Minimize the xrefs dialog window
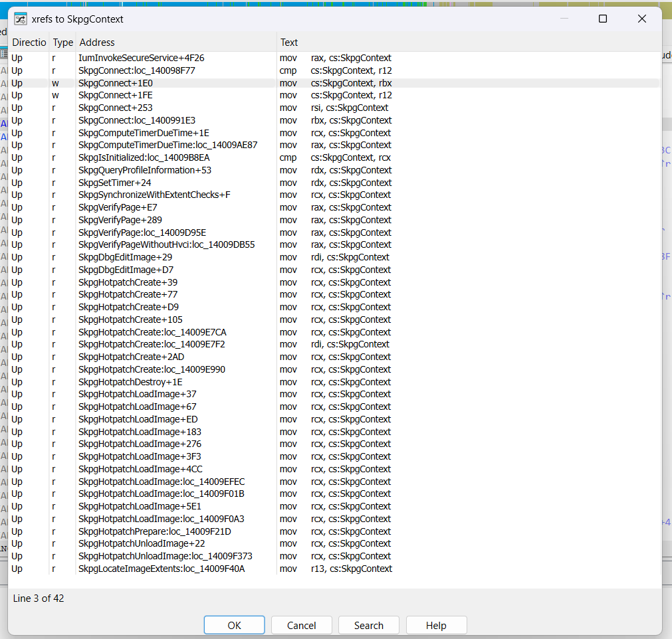Screen dimensions: 672x639 point(564,19)
